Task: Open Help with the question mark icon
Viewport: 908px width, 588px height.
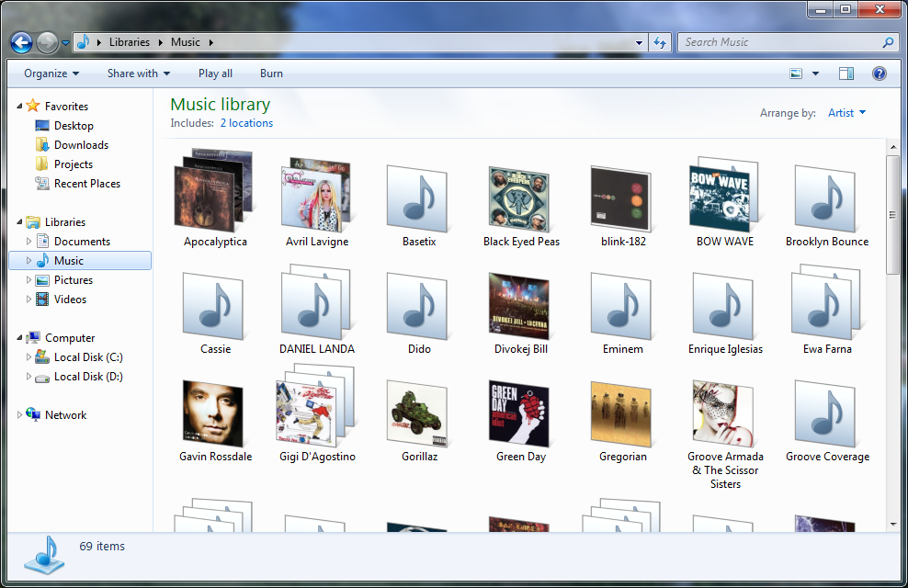Action: click(x=879, y=73)
